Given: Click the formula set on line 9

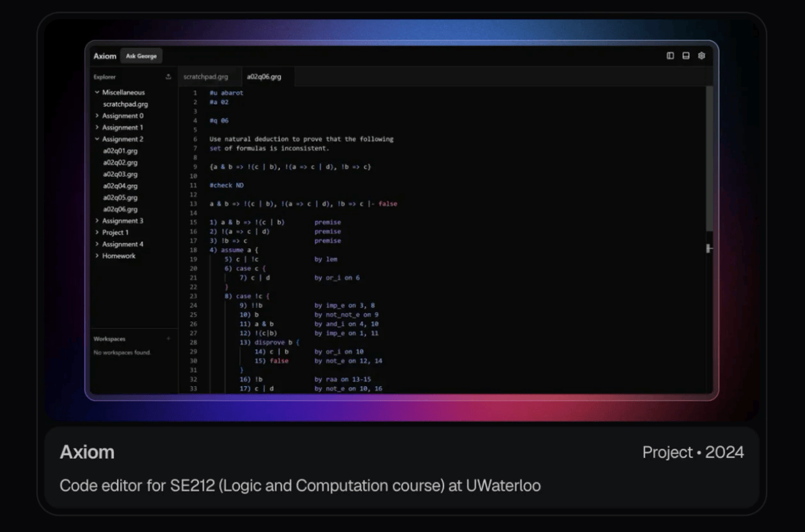Looking at the screenshot, I should pos(290,167).
